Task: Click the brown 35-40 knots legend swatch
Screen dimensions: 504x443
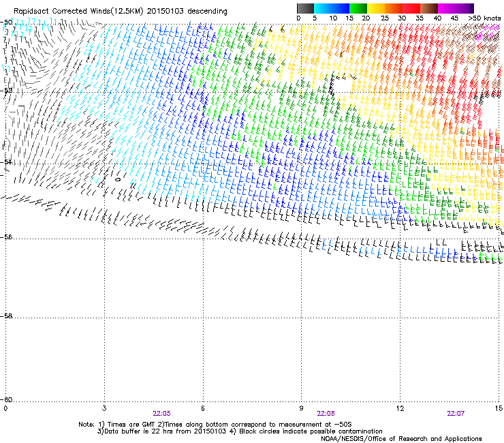Action: tap(429, 8)
